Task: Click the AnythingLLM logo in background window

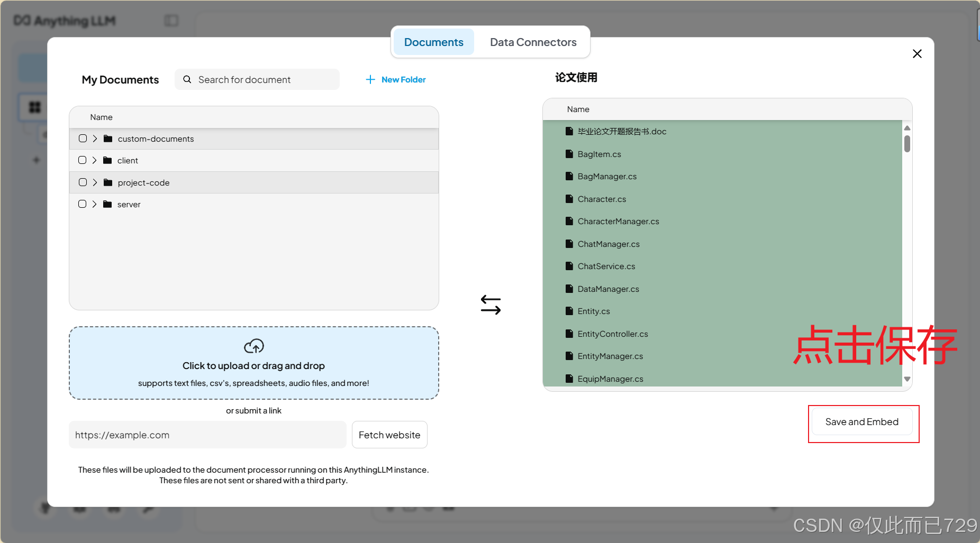Action: (65, 21)
